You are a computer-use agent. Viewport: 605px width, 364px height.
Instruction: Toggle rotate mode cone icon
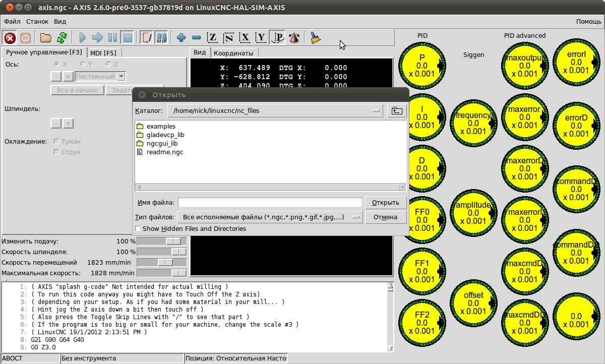[294, 37]
